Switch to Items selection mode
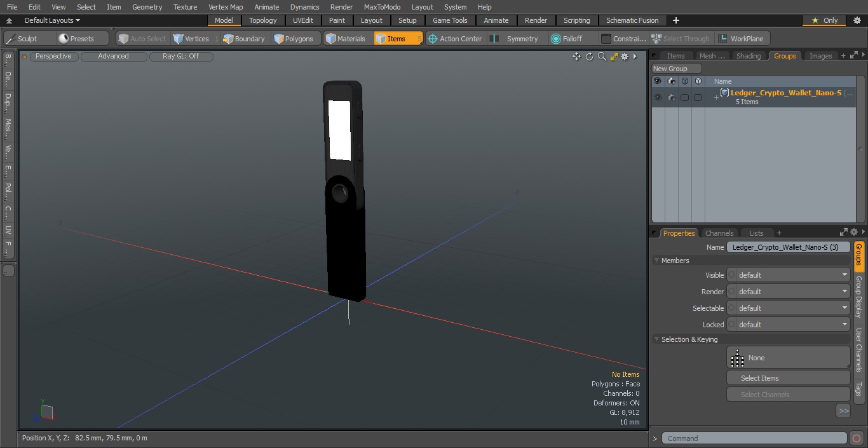 click(x=397, y=39)
